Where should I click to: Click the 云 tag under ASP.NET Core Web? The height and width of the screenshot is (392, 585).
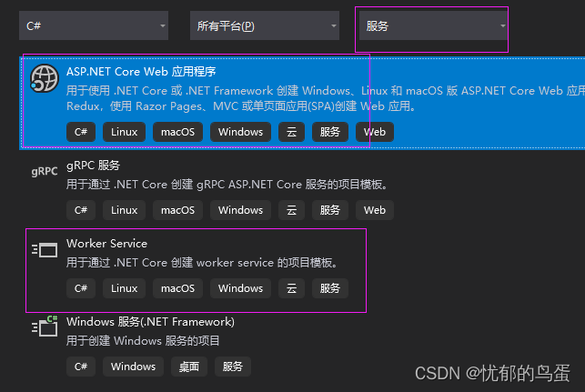pyautogui.click(x=291, y=132)
